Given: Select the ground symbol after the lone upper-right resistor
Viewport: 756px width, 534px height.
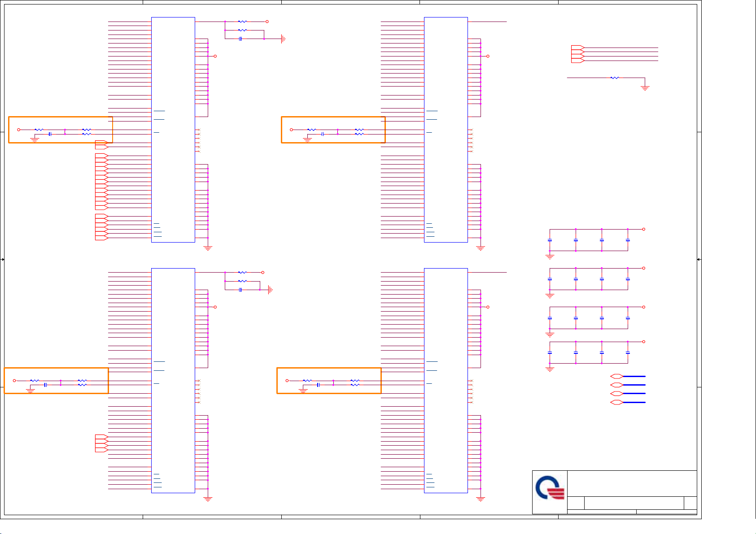Looking at the screenshot, I should point(645,88).
